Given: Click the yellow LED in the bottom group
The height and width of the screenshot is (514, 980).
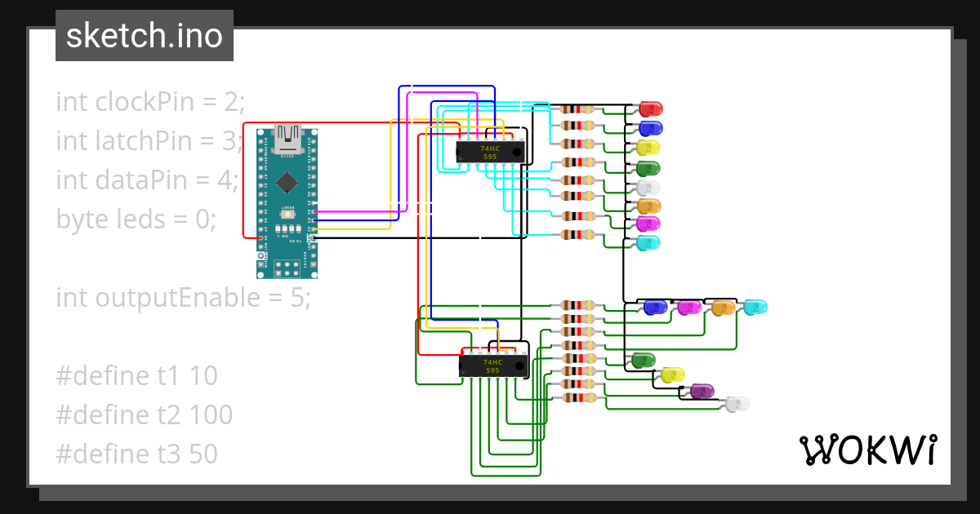Looking at the screenshot, I should click(671, 374).
